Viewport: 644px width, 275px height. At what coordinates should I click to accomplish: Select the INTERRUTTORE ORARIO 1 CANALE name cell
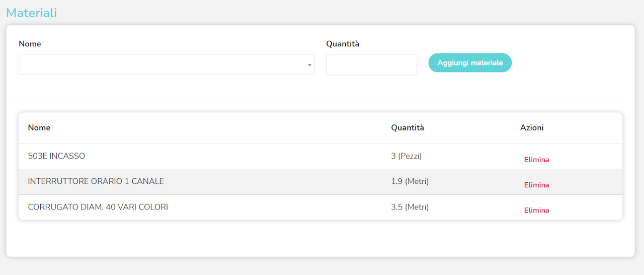(x=96, y=181)
